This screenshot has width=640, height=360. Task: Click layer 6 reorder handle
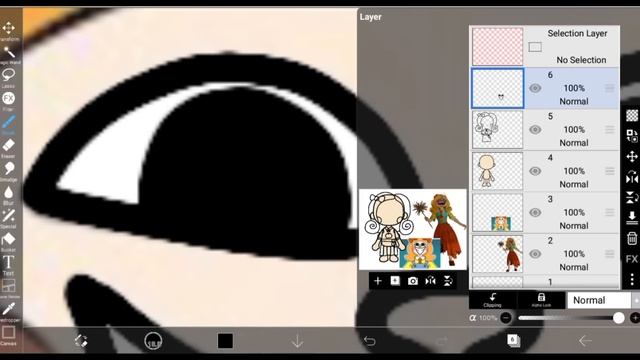click(x=609, y=88)
